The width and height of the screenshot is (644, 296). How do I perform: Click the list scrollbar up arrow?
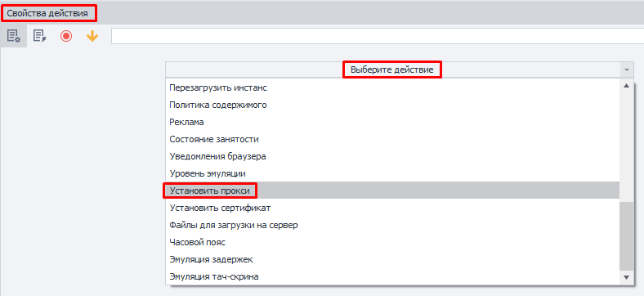tap(626, 86)
